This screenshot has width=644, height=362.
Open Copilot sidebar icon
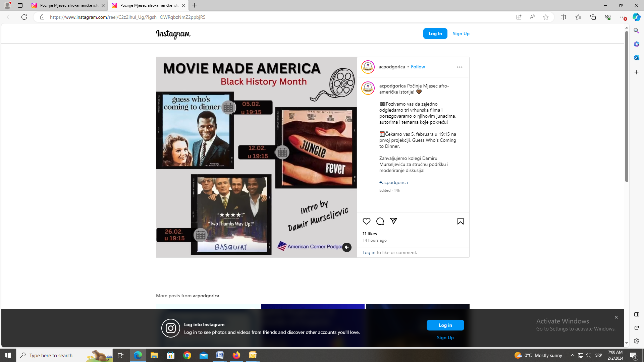pos(636,17)
